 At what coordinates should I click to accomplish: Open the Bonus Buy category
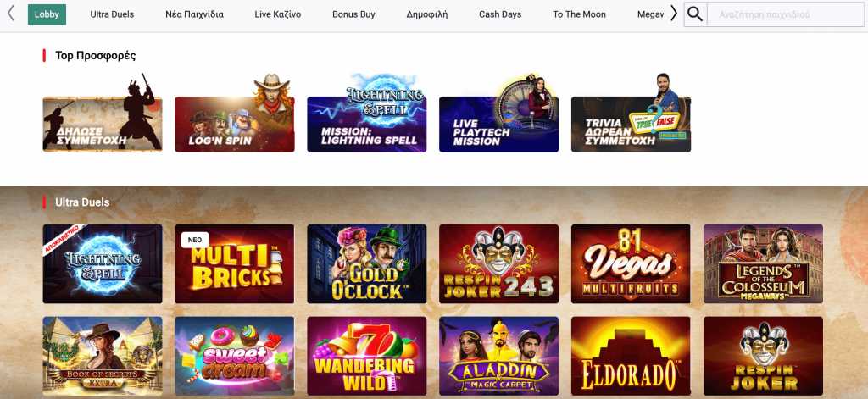pos(353,14)
